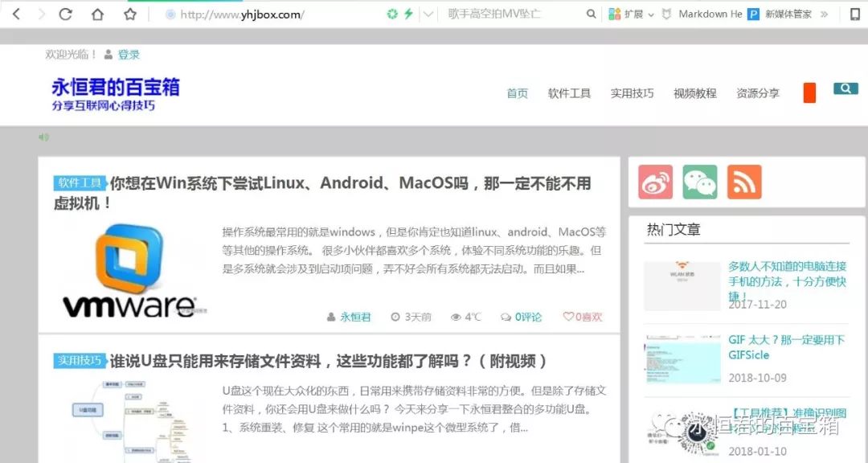The width and height of the screenshot is (868, 463).
Task: Click the 永恒君 author link on first article
Action: point(355,317)
